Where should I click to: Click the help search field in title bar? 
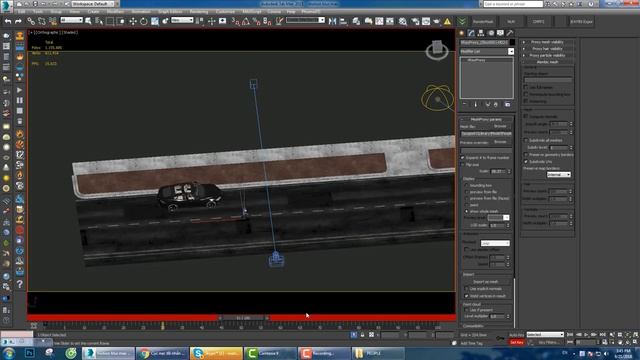(x=513, y=4)
